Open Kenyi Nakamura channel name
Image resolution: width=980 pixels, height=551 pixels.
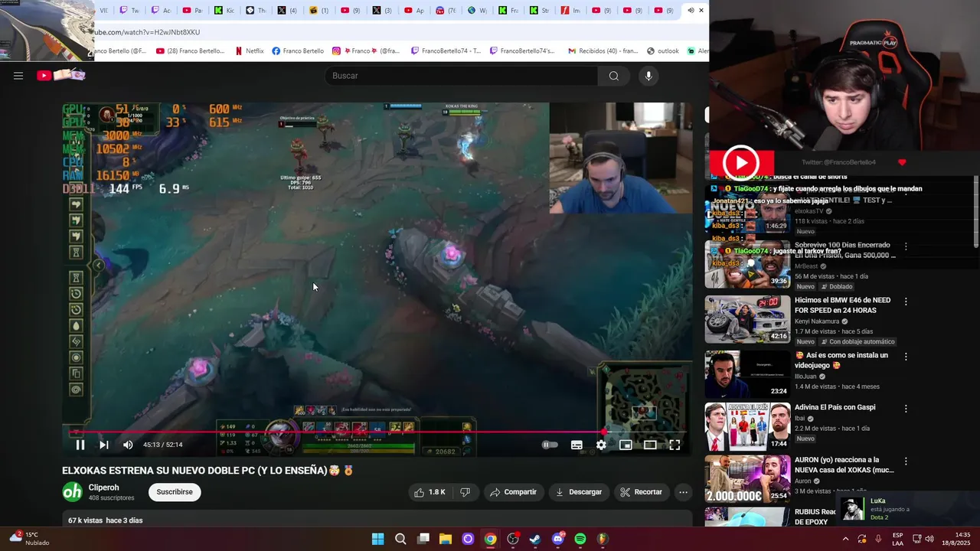(817, 321)
